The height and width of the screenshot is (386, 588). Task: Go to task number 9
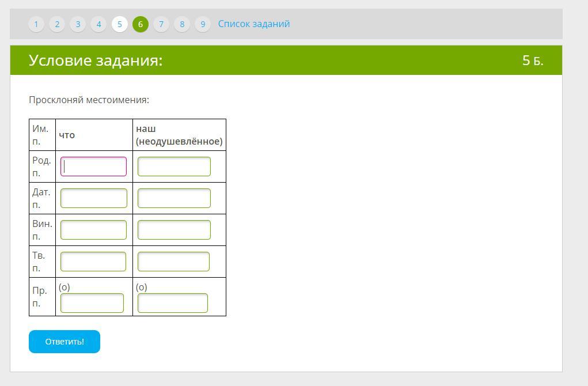203,24
